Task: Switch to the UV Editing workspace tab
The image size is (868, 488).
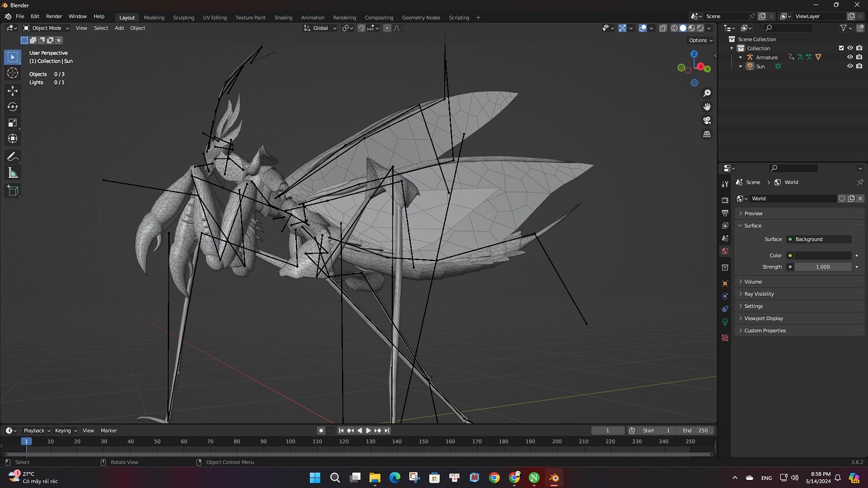Action: point(215,17)
